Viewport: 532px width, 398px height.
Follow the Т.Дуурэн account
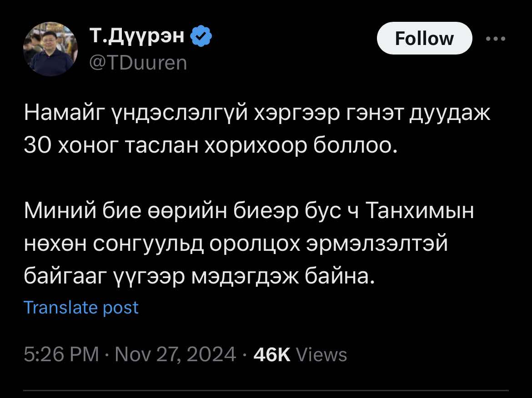click(x=424, y=39)
